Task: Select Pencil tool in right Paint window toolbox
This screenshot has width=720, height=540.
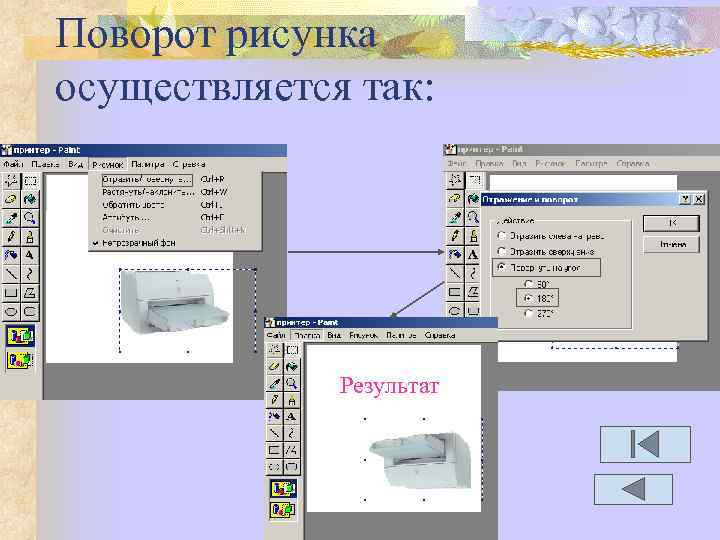Action: point(455,236)
